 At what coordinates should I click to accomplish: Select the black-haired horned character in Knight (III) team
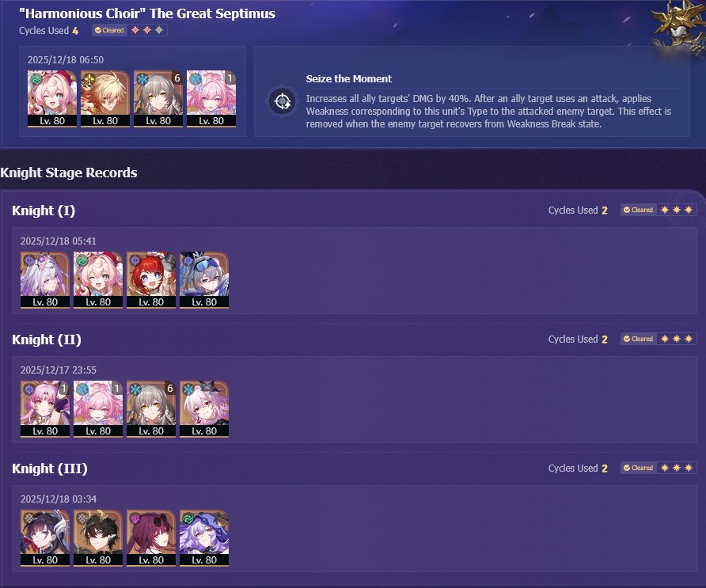pyautogui.click(x=98, y=538)
